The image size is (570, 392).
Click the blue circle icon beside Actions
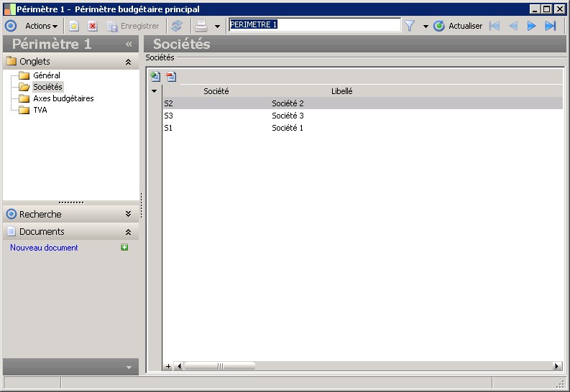11,26
